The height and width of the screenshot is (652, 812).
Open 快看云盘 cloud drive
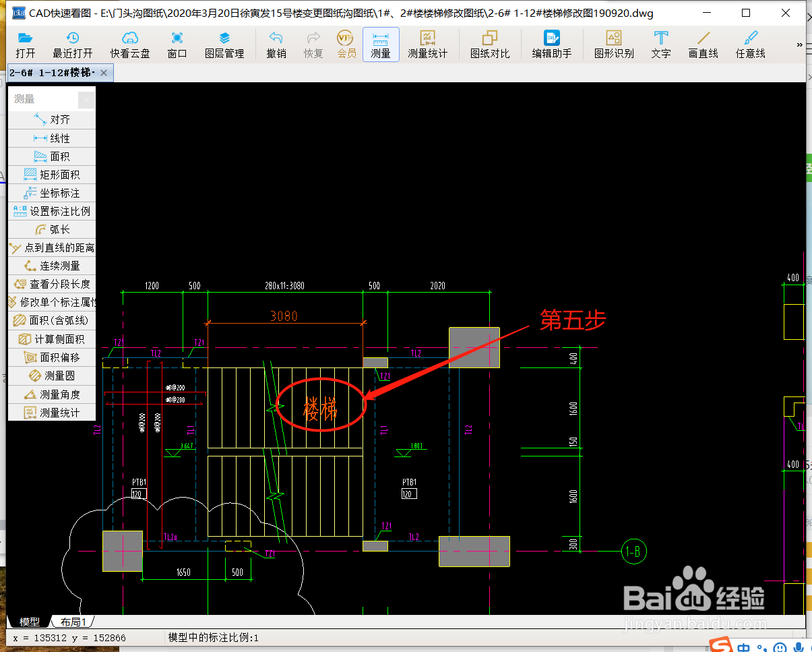pos(130,45)
